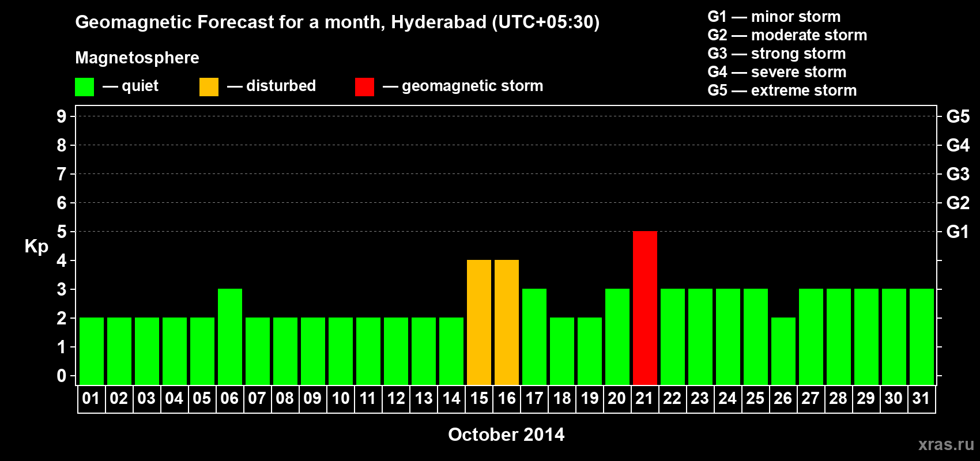Select the red storm bar for day 21
This screenshot has width=980, height=461.
click(x=645, y=308)
